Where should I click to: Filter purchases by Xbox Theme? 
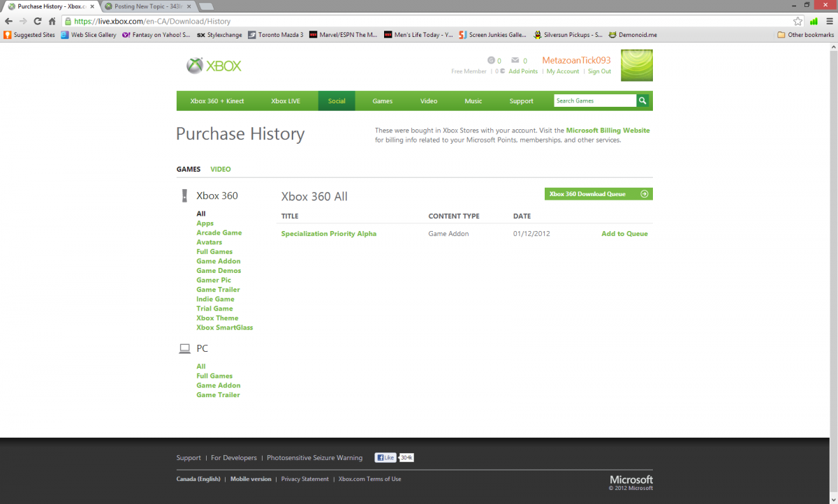217,318
